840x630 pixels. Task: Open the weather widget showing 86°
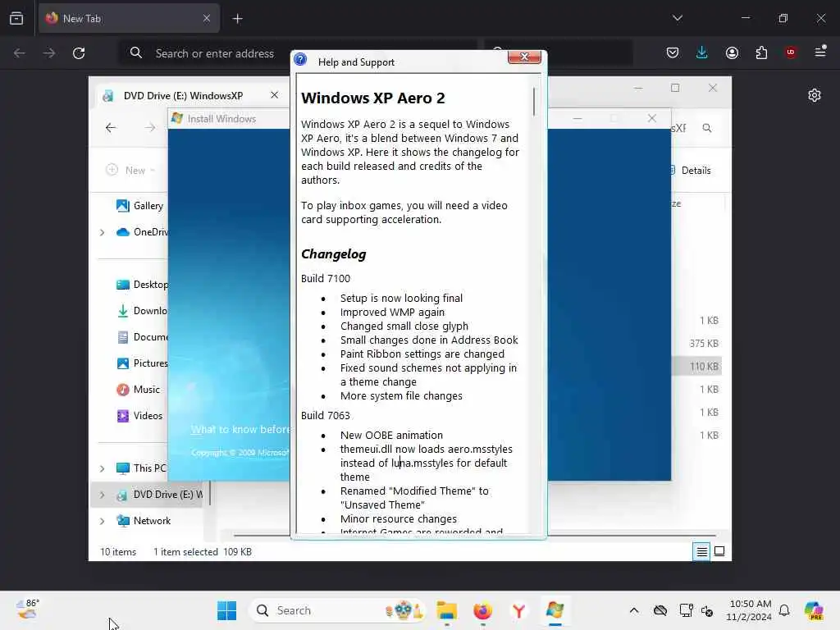(28, 609)
